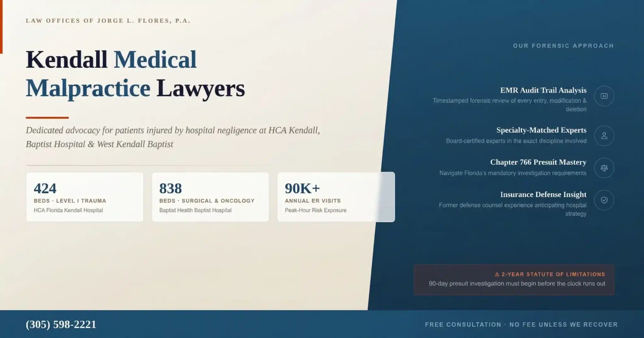This screenshot has height=338, width=644.
Task: Select the 90K+ Annual ER Visits card
Action: pos(336,197)
